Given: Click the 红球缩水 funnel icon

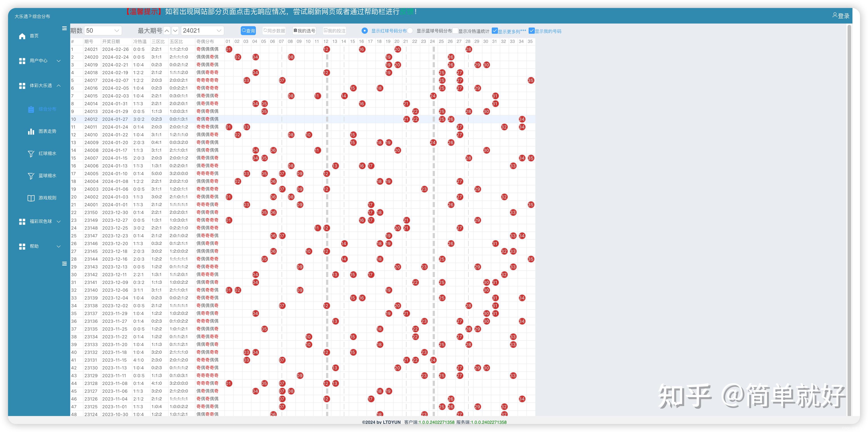Looking at the screenshot, I should pyautogui.click(x=31, y=154).
